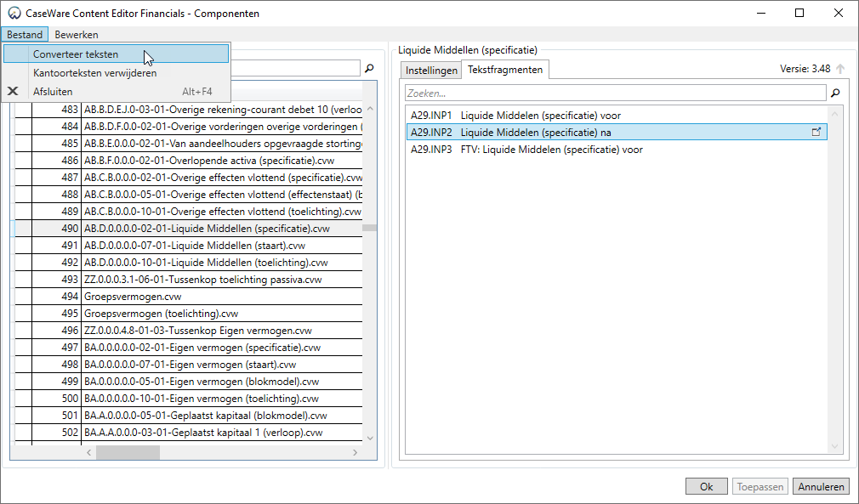
Task: Click the Annuleren button
Action: pos(821,486)
